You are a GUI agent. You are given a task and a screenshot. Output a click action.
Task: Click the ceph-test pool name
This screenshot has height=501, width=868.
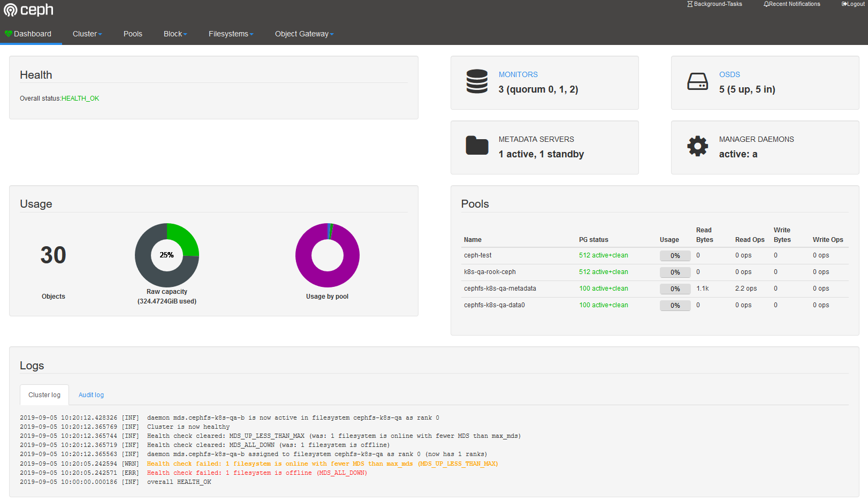[x=477, y=255]
